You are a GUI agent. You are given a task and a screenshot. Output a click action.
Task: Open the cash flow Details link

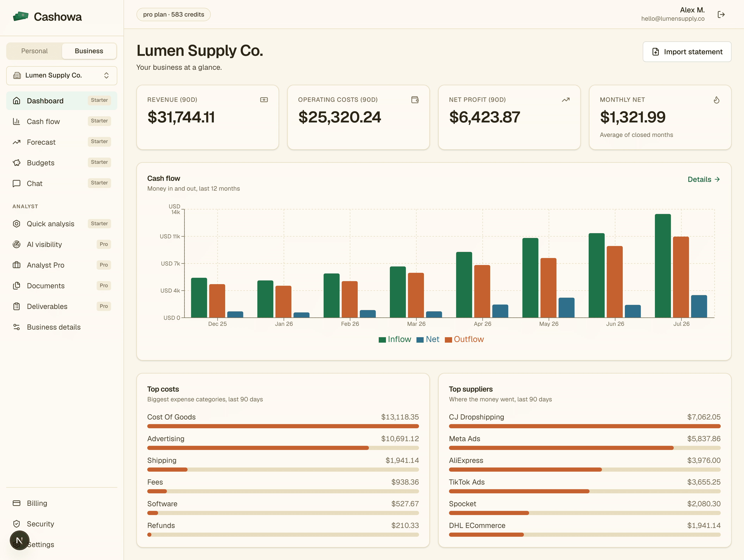tap(704, 179)
